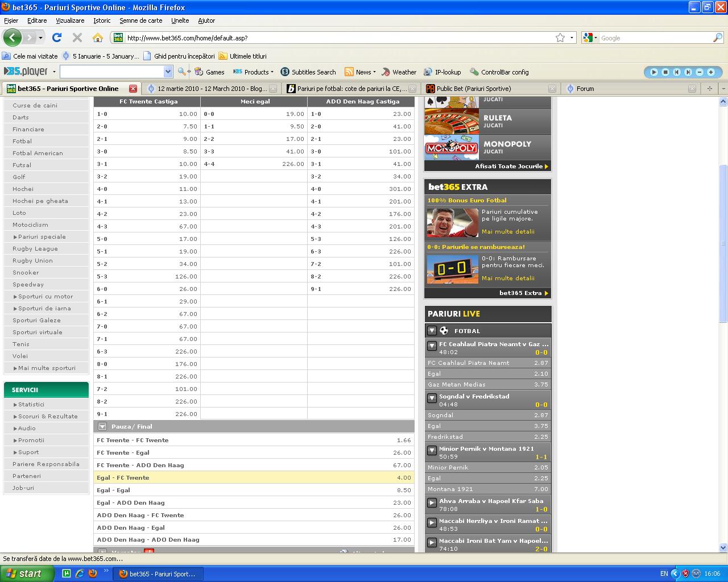Collapse the FC Ceahlaul Piatra Neamt match
Image resolution: width=728 pixels, height=582 pixels.
[432, 346]
